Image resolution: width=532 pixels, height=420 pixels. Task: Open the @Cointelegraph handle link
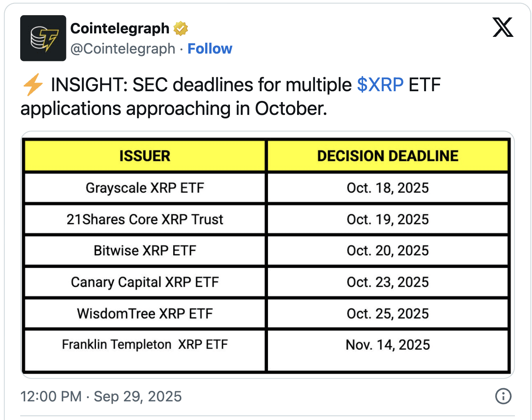tap(123, 49)
